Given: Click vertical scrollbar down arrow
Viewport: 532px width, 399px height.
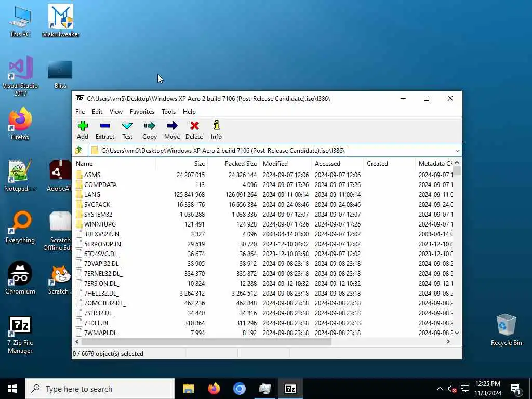Looking at the screenshot, I should pyautogui.click(x=457, y=333).
